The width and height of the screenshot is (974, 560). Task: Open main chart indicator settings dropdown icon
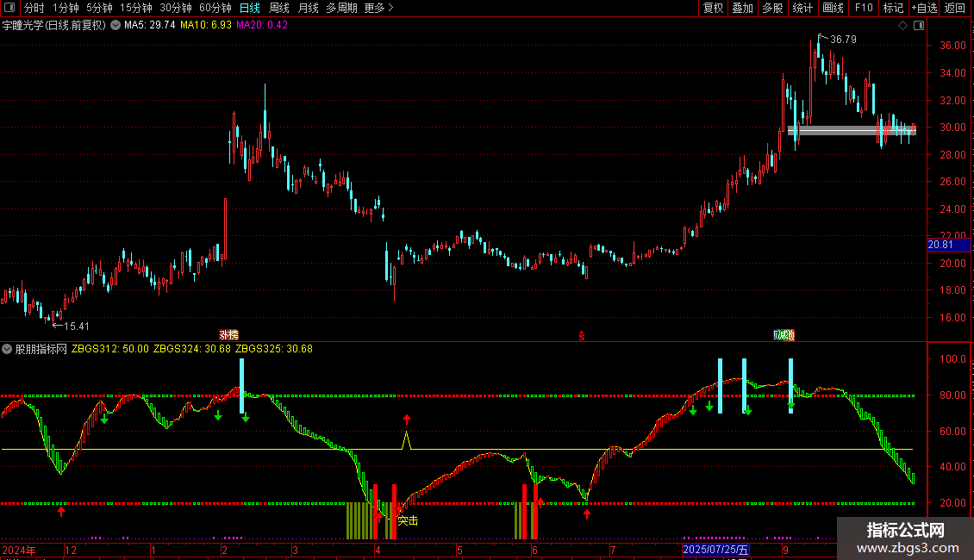(x=116, y=26)
